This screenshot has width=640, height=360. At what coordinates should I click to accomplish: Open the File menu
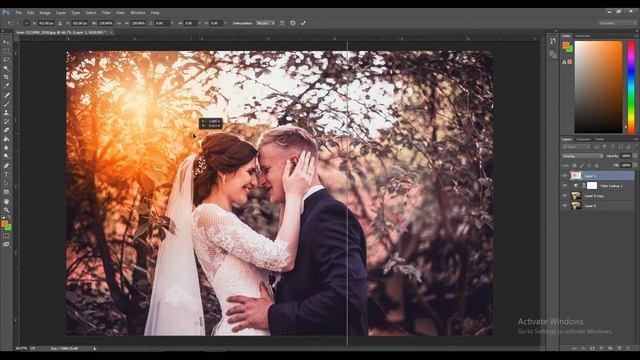18,13
